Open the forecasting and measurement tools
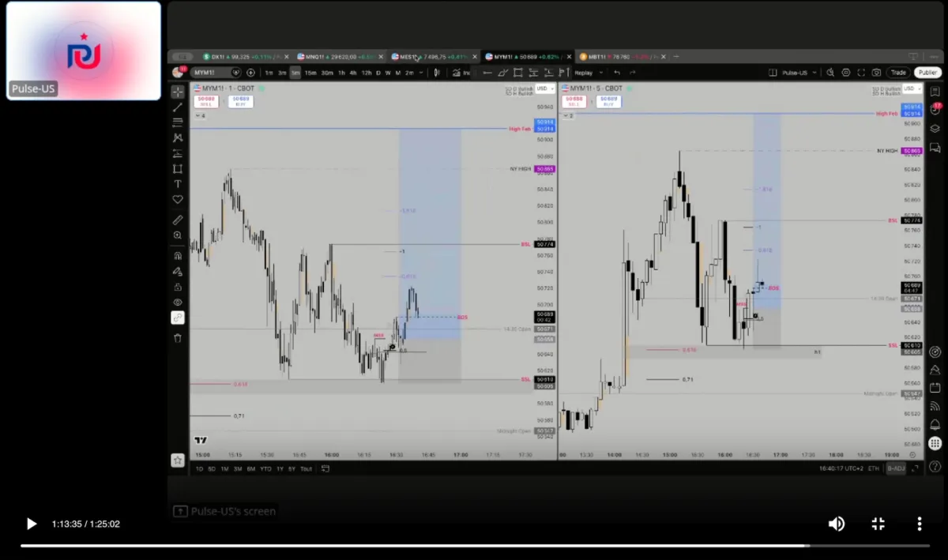 (178, 153)
